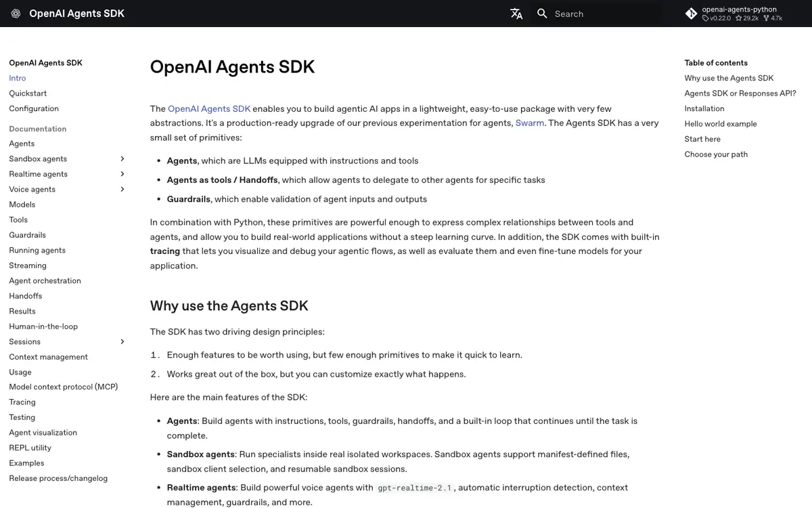Click the OpenAI Agents SDK header title
Viewport: 812px width, 508px height.
tap(76, 14)
